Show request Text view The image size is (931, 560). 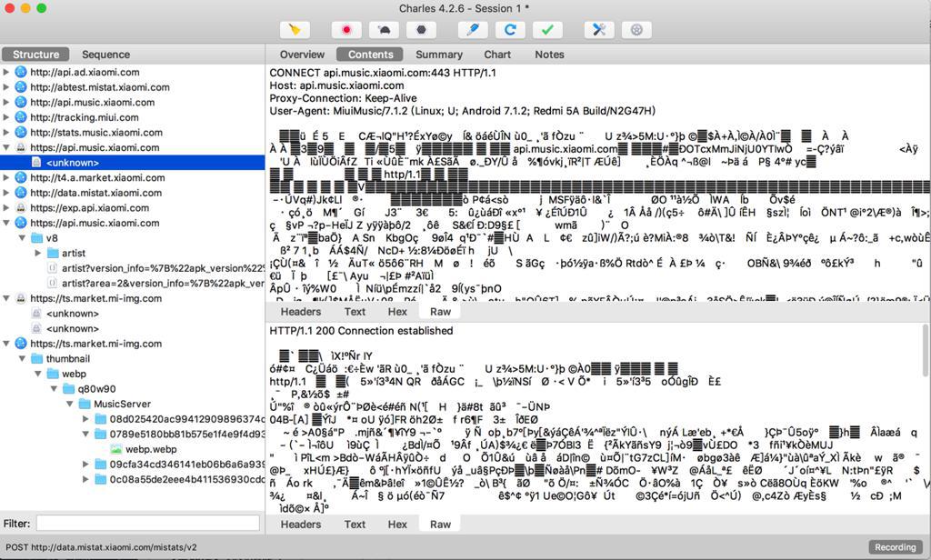355,312
